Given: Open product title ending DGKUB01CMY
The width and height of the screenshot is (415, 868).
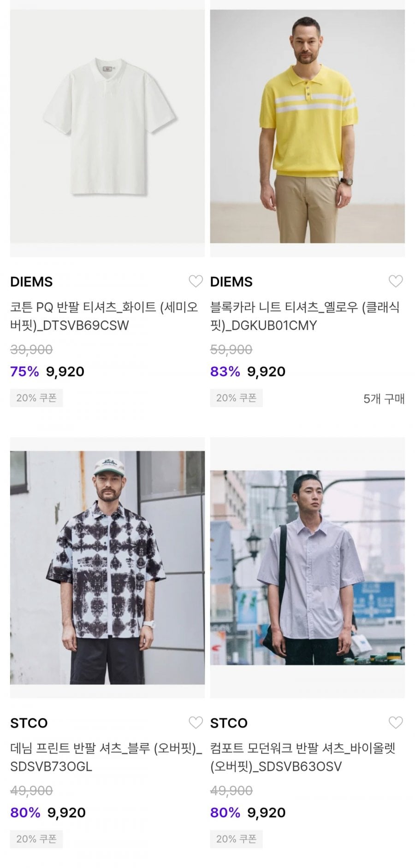Looking at the screenshot, I should (305, 316).
